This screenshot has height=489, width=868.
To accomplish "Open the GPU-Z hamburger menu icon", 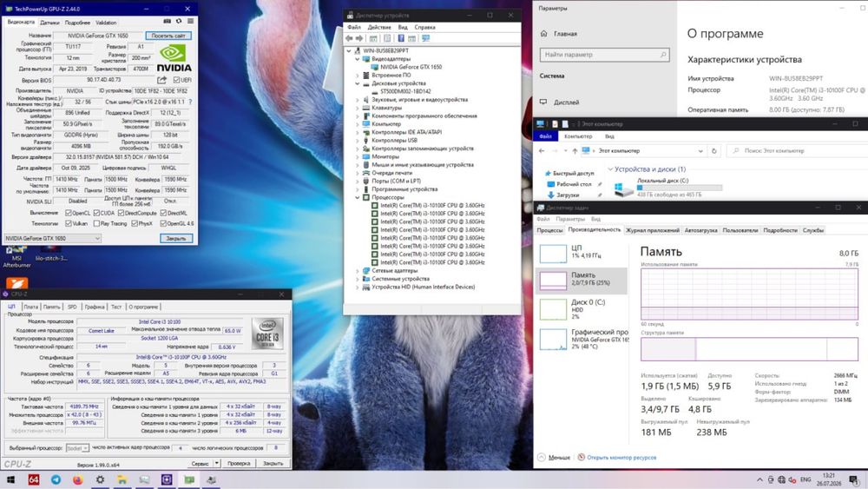I will coord(190,21).
